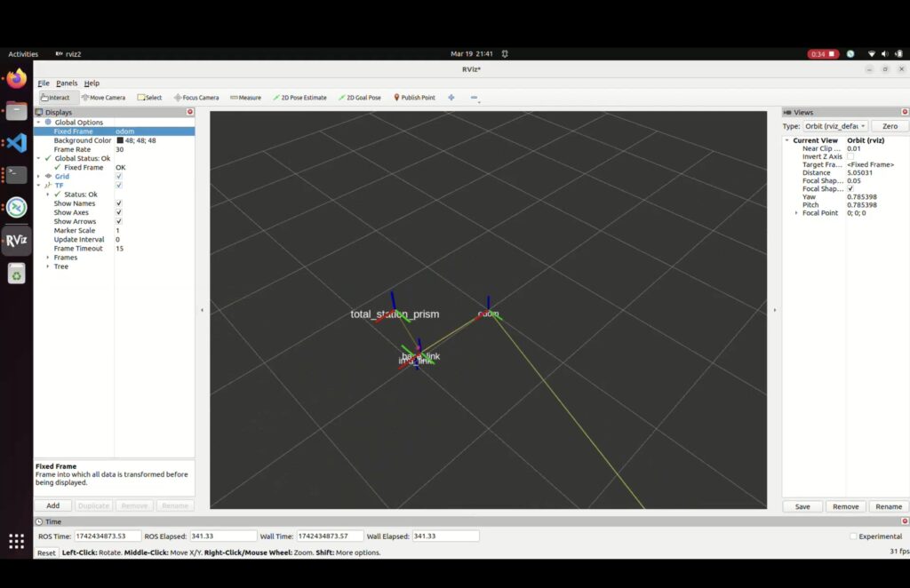
Task: Click the ROS Elapsed field
Action: 223,536
